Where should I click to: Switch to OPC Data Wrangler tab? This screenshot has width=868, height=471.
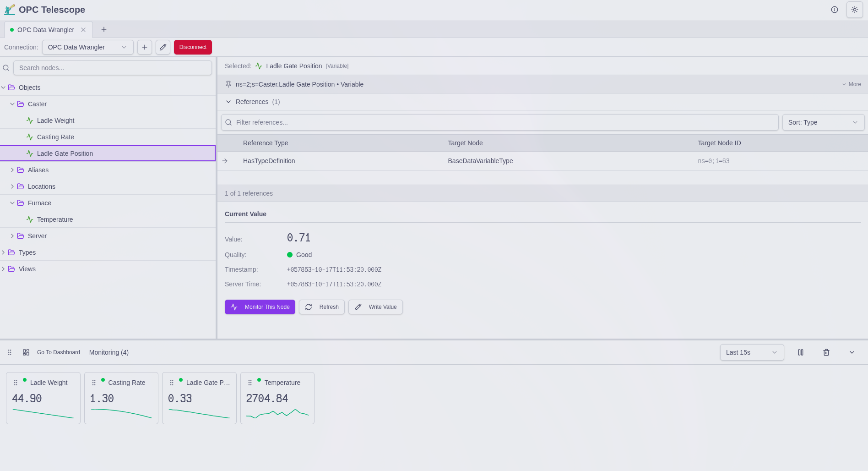(x=46, y=30)
